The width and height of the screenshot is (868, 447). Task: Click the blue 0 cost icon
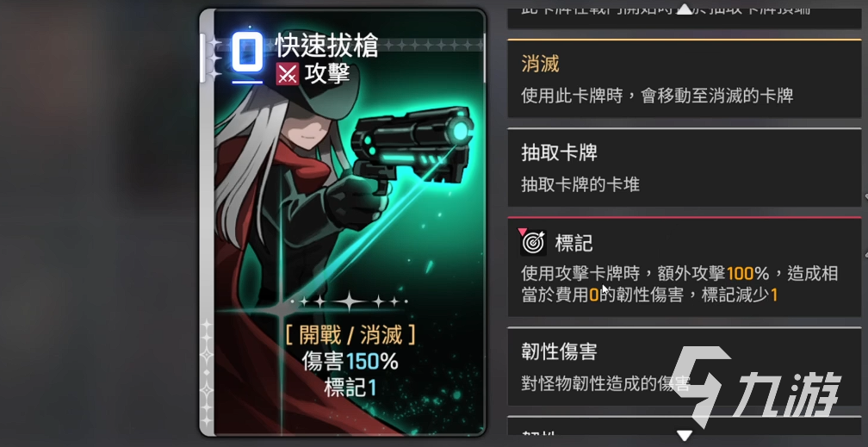point(247,52)
